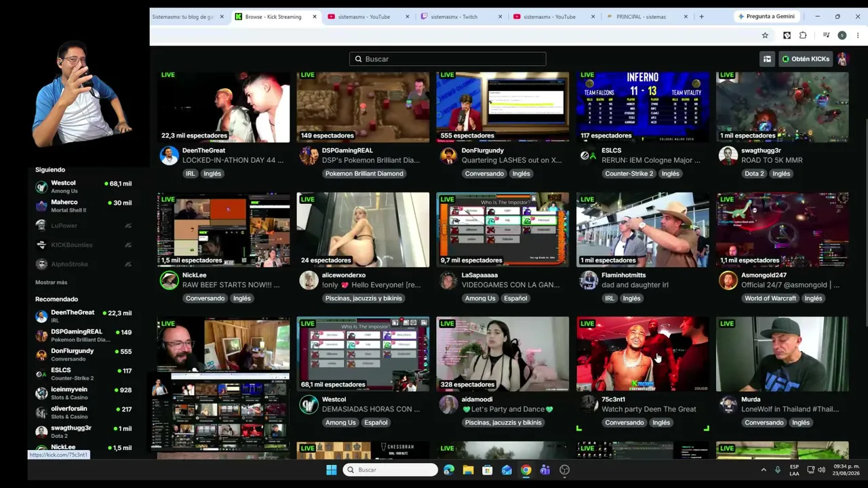The image size is (868, 488).
Task: Click the Dota 2 tag under swagthugg3r
Action: click(754, 174)
